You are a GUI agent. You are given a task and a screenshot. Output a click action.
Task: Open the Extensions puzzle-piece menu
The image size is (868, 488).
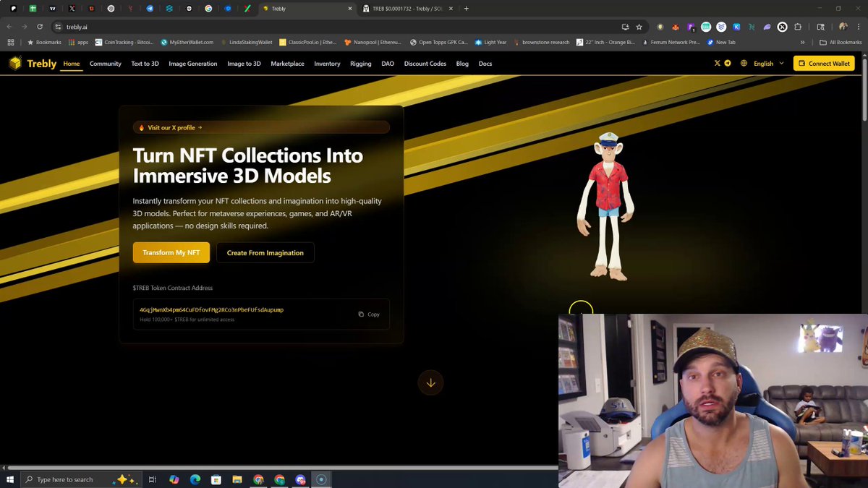[798, 27]
